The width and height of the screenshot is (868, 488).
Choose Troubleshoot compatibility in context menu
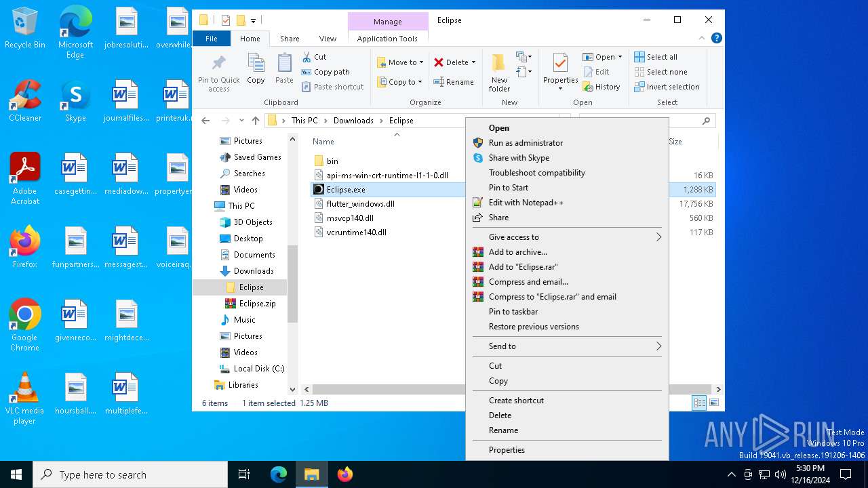(x=567, y=173)
